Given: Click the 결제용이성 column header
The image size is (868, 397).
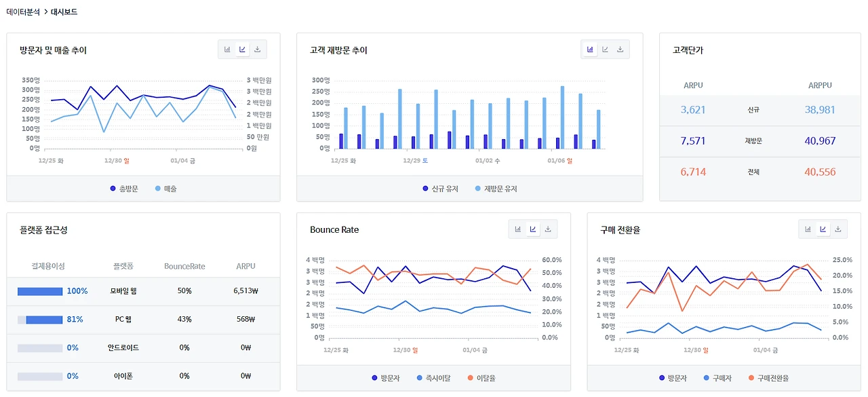Looking at the screenshot, I should point(48,266).
